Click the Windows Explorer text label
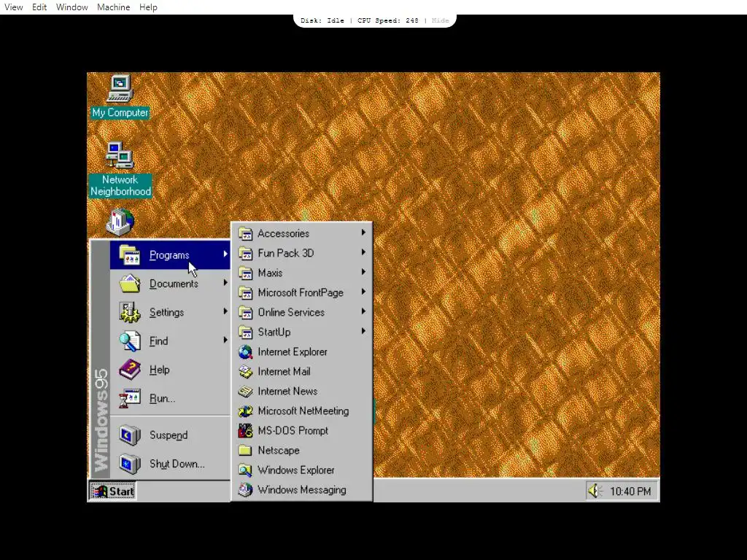747x560 pixels. click(x=296, y=470)
